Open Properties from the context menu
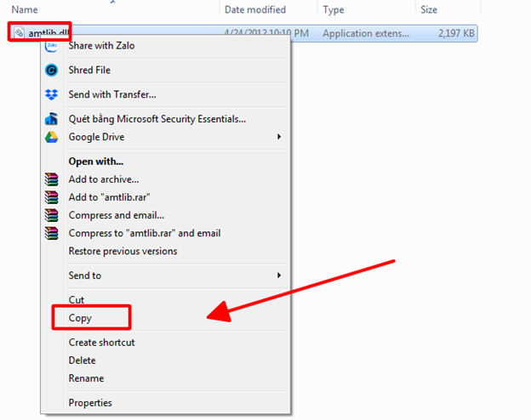 click(x=90, y=403)
